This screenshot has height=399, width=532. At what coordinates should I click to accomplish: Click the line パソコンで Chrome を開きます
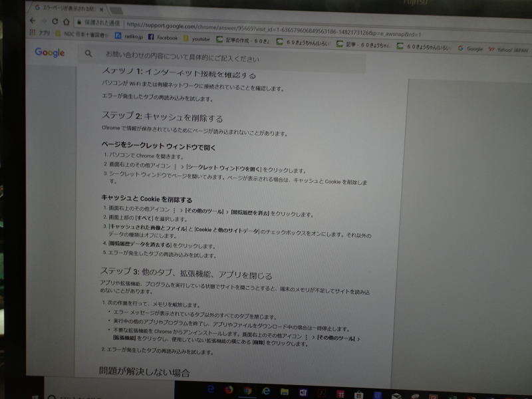pos(146,156)
